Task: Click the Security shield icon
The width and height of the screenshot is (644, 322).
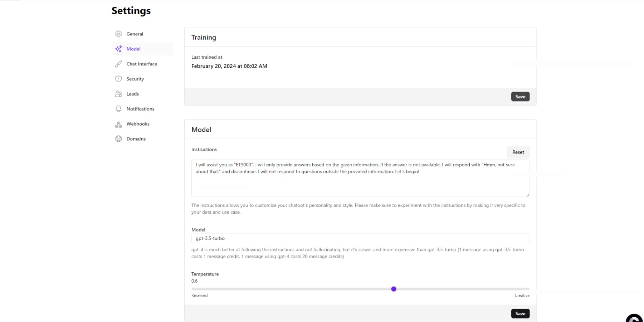Action: coord(118,79)
